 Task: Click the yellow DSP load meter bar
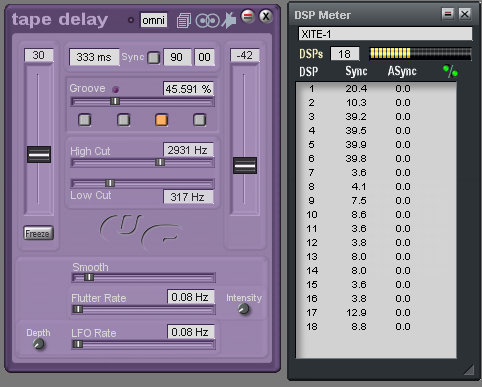coord(420,53)
